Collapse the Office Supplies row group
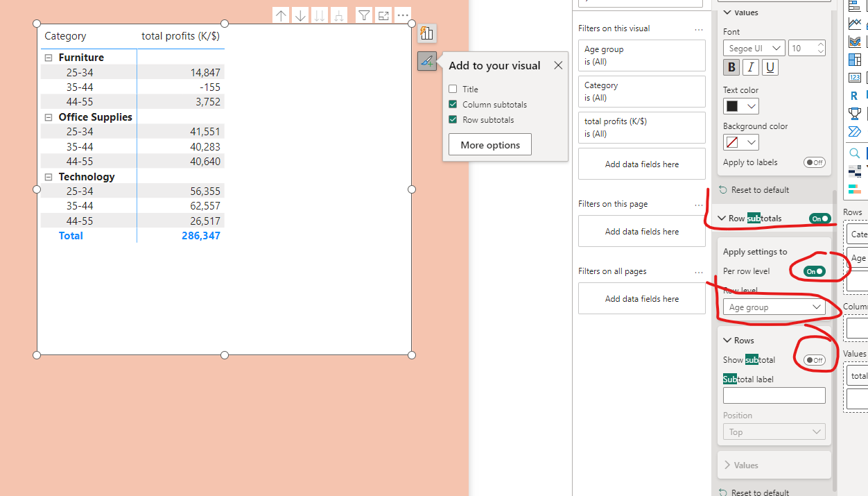 (x=49, y=117)
